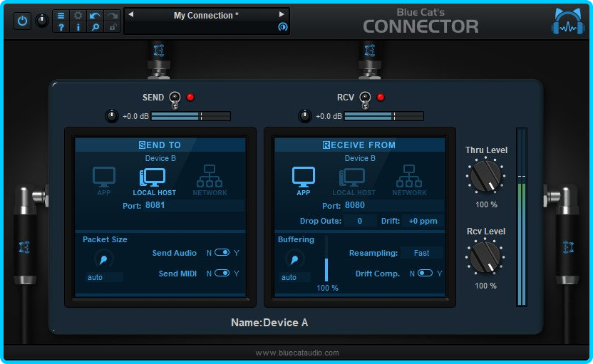Open the Buffering auto value
593x364 pixels.
coord(295,277)
